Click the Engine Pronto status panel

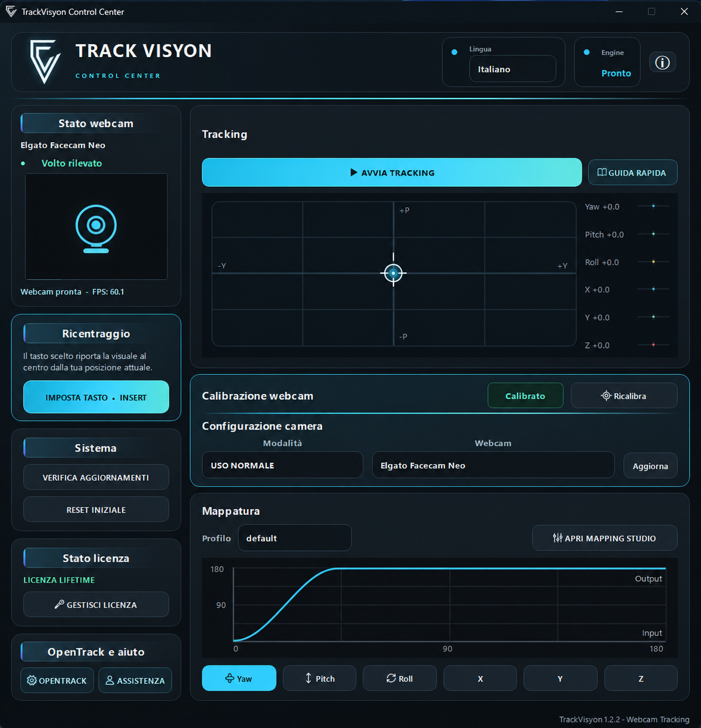click(607, 62)
